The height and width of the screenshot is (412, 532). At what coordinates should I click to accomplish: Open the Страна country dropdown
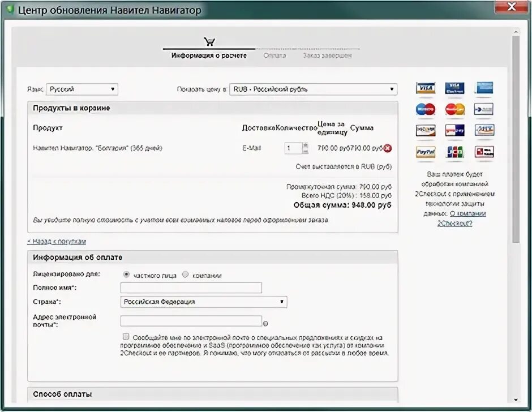pos(204,302)
